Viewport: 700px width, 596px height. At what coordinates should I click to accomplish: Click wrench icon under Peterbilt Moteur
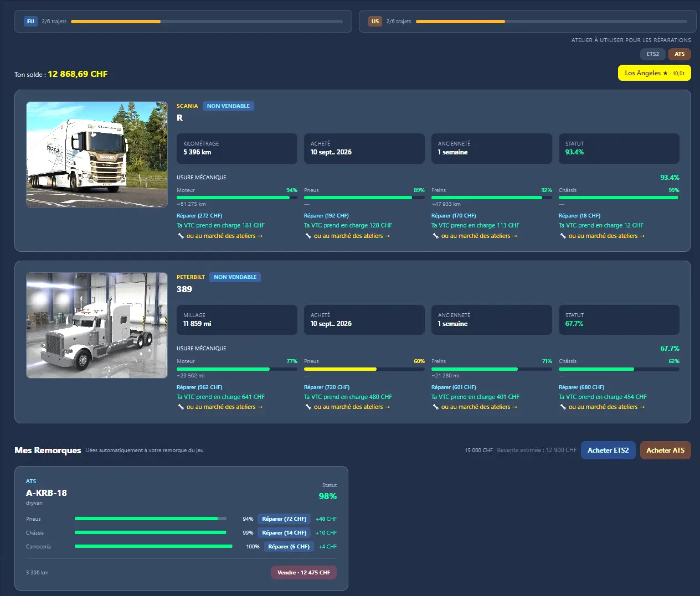[181, 407]
